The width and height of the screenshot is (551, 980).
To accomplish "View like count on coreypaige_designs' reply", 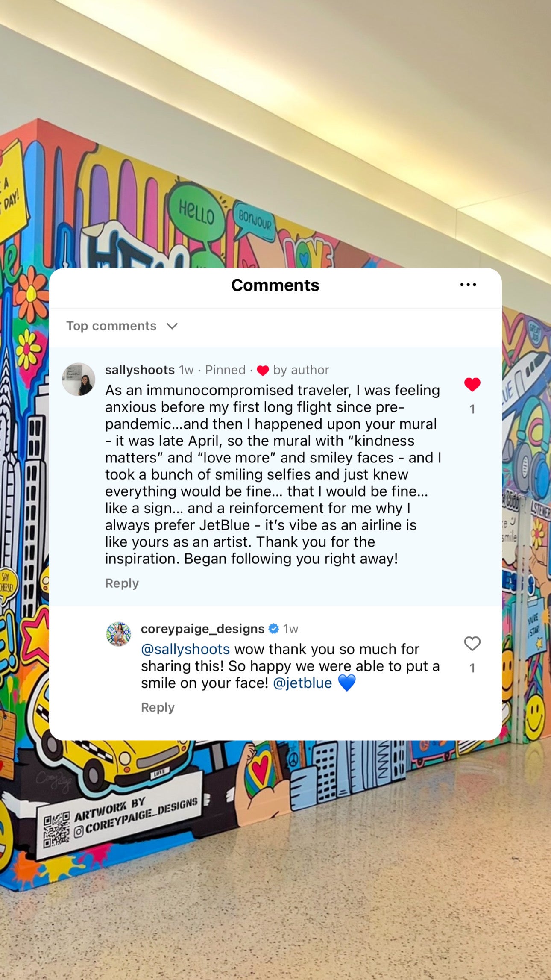I will click(472, 668).
